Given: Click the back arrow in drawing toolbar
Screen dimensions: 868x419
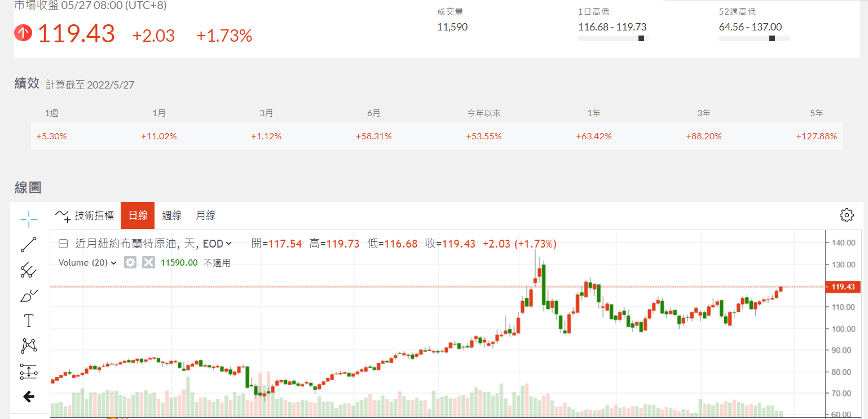Looking at the screenshot, I should 29,397.
